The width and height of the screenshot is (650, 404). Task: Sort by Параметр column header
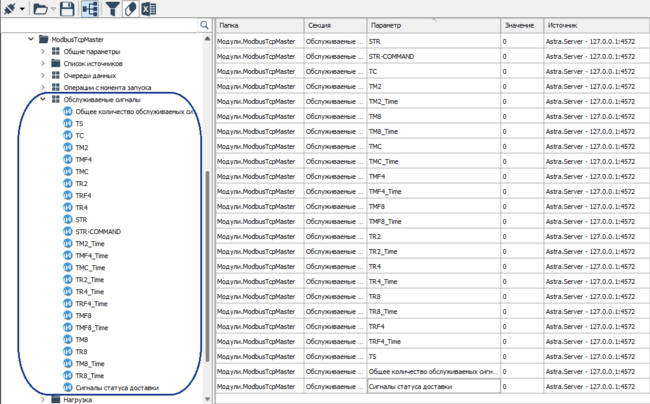(430, 25)
